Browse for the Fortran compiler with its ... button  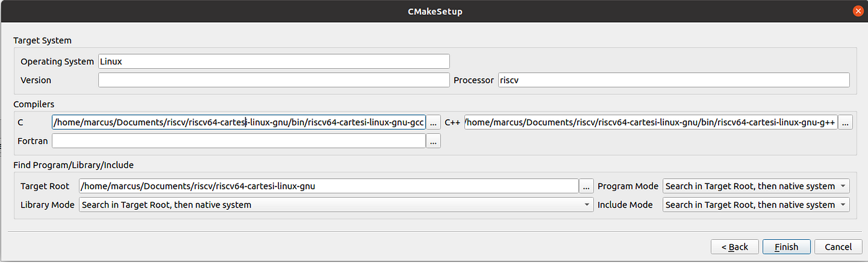(433, 142)
